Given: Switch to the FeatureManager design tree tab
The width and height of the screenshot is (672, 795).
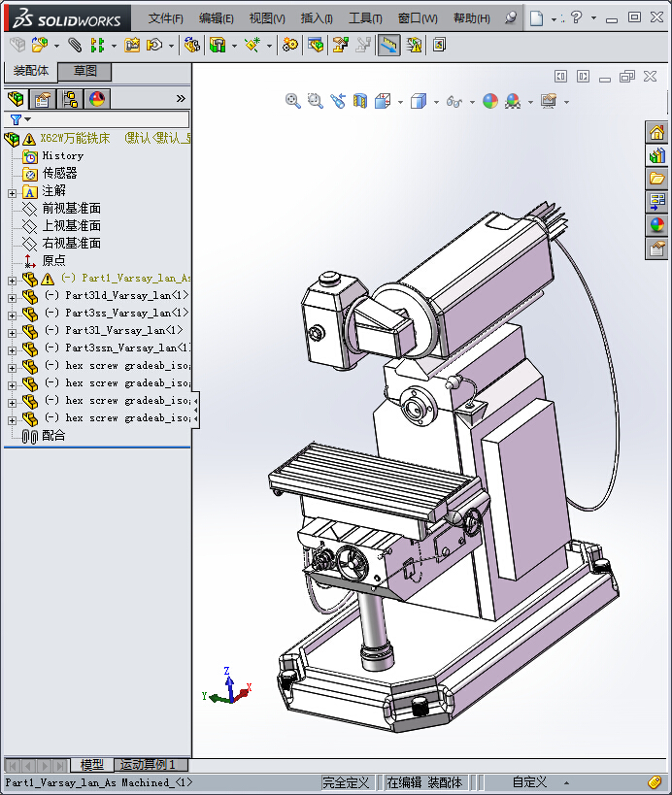Looking at the screenshot, I should [16, 98].
